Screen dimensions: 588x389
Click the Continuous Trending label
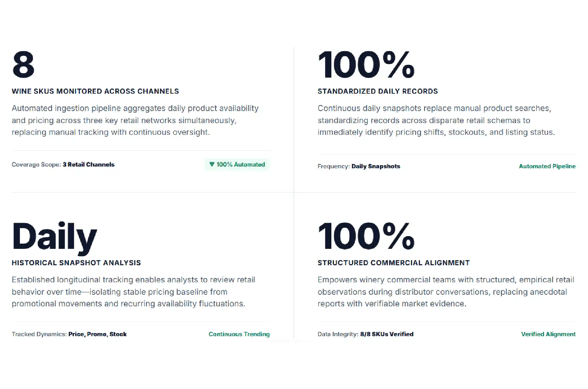[239, 334]
